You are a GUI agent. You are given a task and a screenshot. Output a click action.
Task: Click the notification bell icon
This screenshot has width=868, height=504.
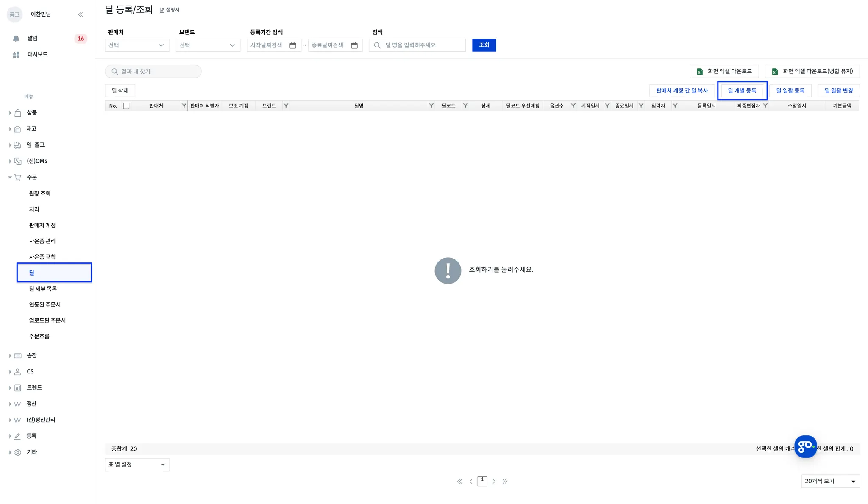pos(16,39)
